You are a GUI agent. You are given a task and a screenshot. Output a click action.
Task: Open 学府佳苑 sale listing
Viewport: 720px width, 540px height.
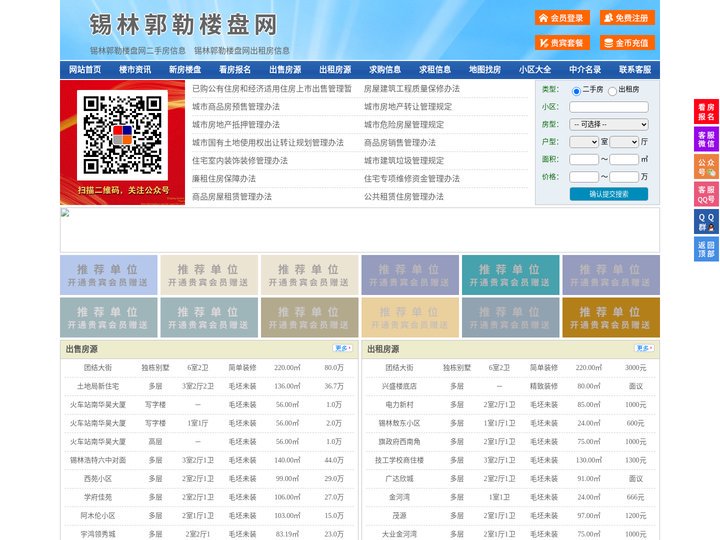pos(98,497)
